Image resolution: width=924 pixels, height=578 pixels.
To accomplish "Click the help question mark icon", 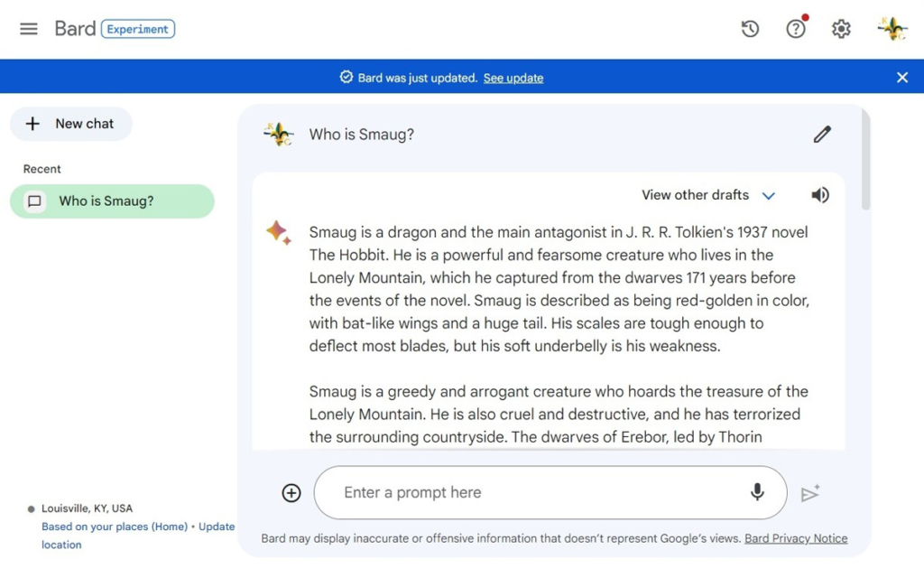I will coord(795,29).
